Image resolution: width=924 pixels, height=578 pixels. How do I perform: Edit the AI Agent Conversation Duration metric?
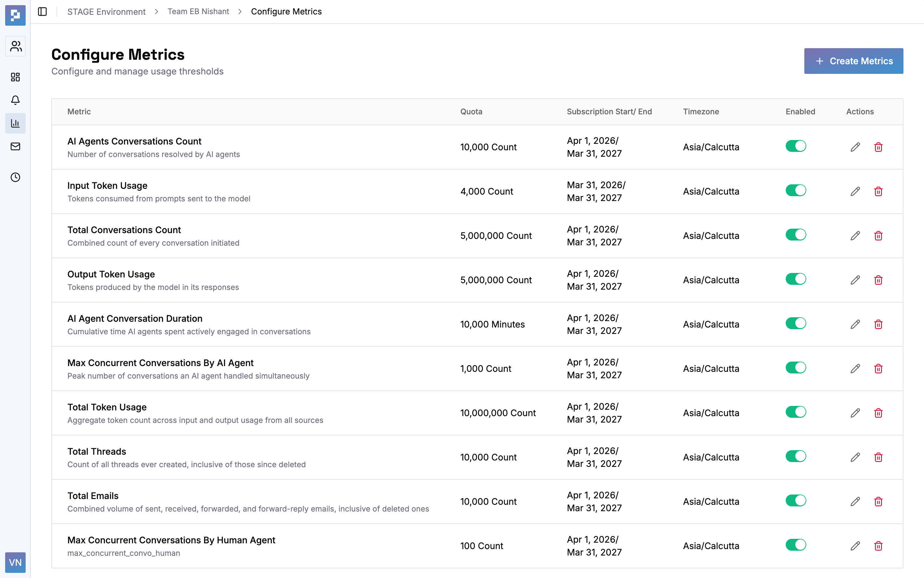(855, 324)
